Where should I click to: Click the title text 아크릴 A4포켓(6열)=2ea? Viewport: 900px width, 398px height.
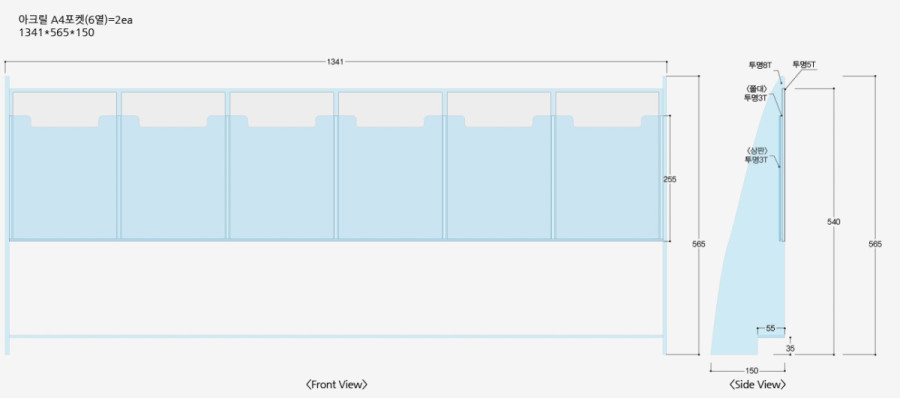[76, 21]
